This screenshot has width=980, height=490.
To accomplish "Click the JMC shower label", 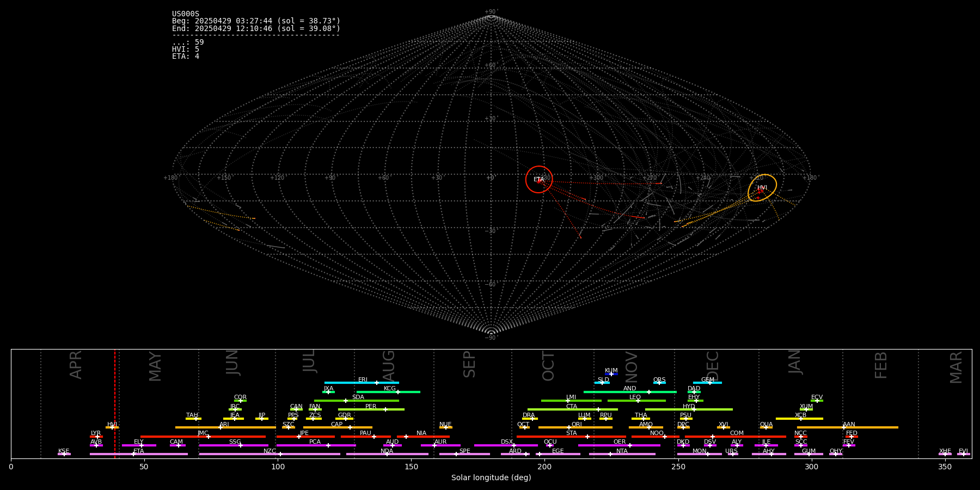I will pyautogui.click(x=203, y=433).
